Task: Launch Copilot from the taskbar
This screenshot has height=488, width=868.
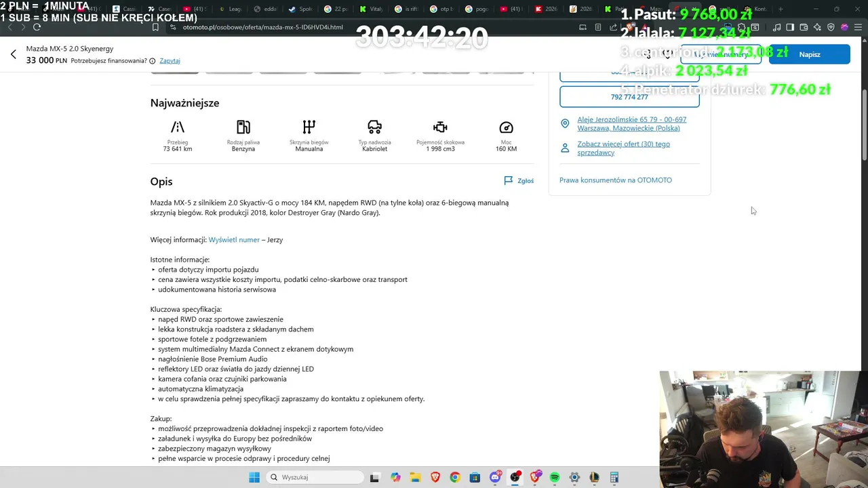Action: [x=395, y=477]
